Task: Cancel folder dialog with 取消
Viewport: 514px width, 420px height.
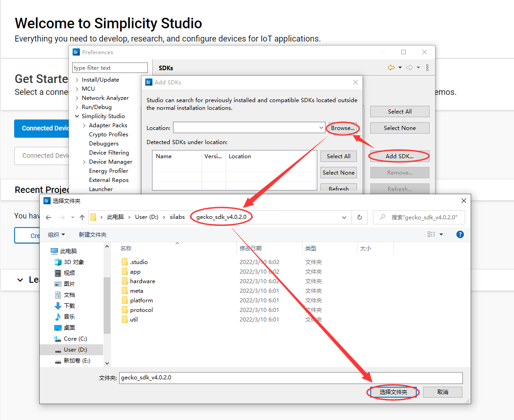Action: point(442,392)
